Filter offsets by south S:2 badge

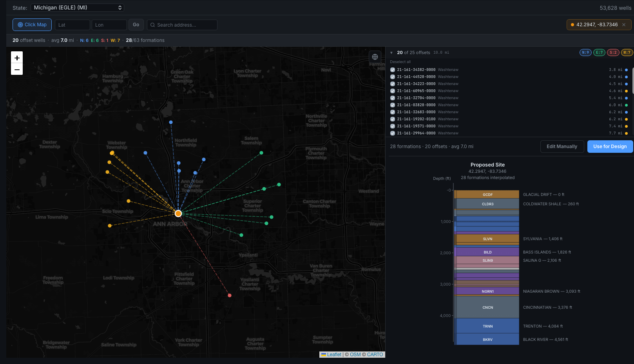click(x=613, y=53)
